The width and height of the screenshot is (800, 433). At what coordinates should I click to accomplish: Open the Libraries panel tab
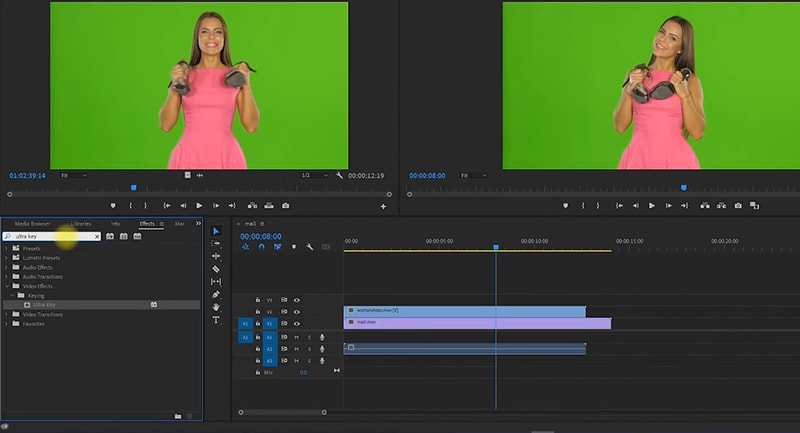click(x=82, y=223)
